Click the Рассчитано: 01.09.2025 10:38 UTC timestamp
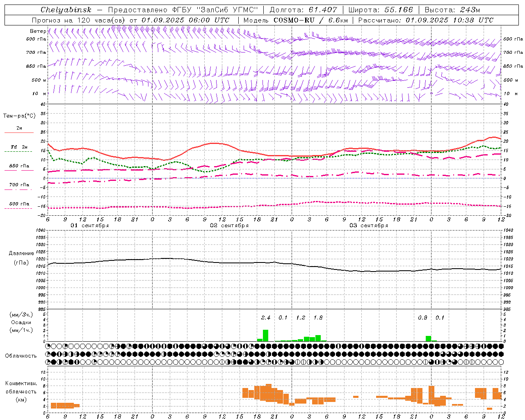Viewport: 525px width, 420px height. pyautogui.click(x=426, y=20)
